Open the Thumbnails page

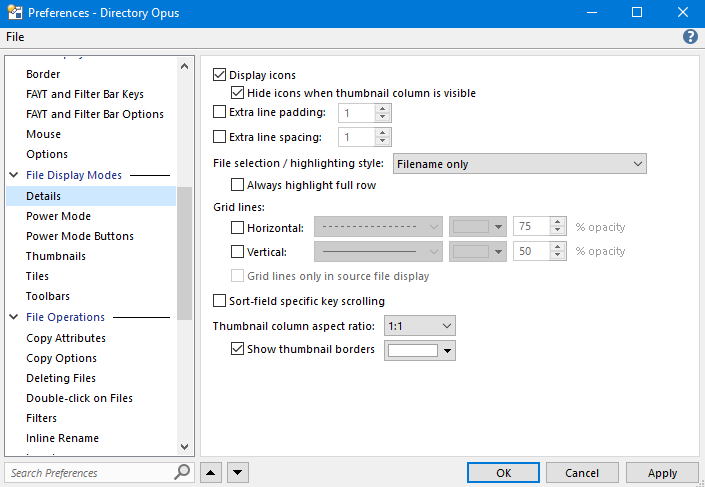tap(56, 256)
